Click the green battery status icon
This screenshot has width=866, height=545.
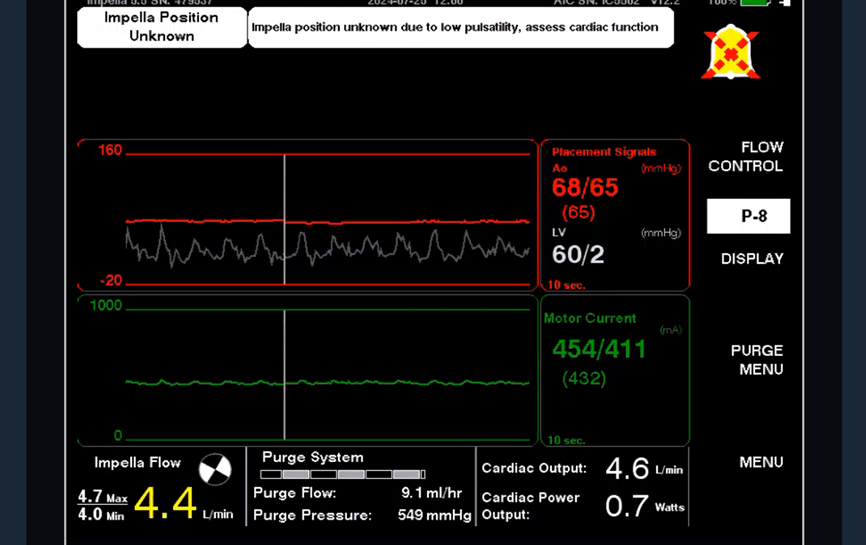[x=755, y=3]
